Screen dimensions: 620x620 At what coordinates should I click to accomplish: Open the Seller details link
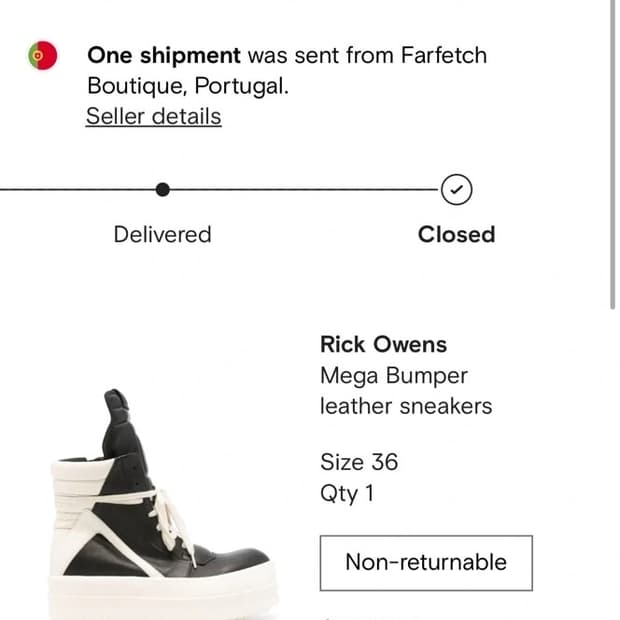pos(153,116)
